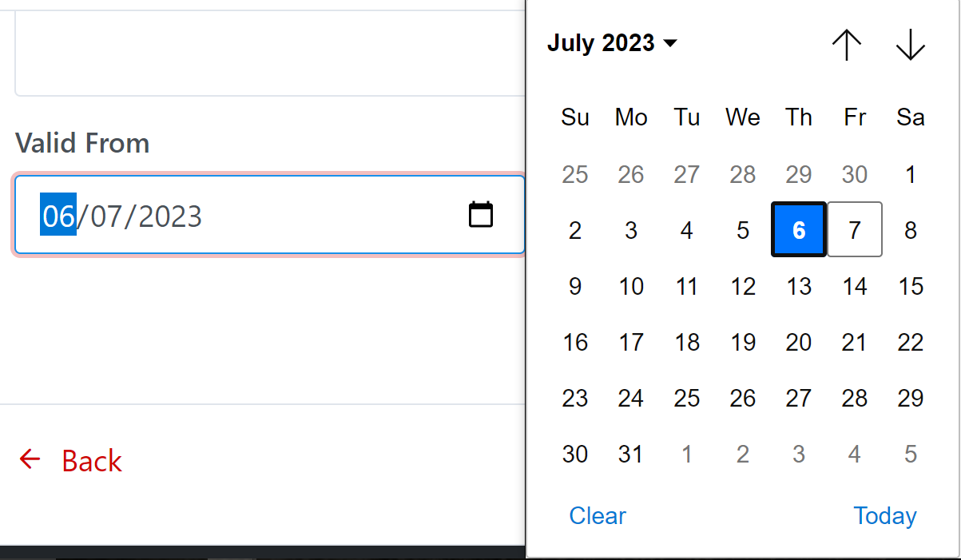The height and width of the screenshot is (560, 961).
Task: Go to next month with down arrow
Action: [910, 45]
